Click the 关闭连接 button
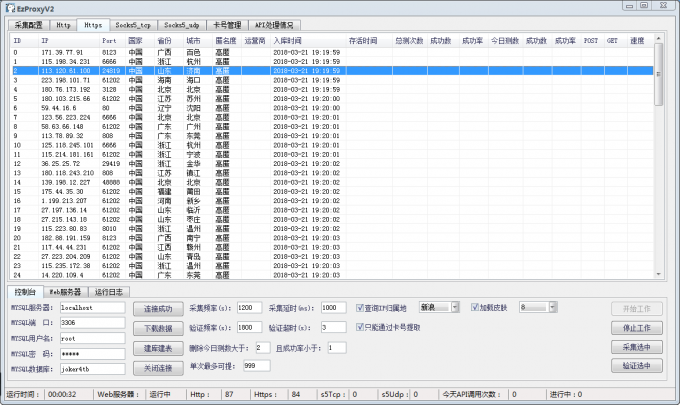 point(157,368)
